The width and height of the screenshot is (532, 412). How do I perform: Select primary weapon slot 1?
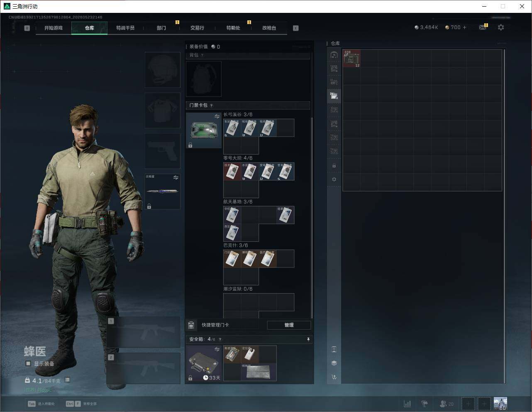click(144, 332)
